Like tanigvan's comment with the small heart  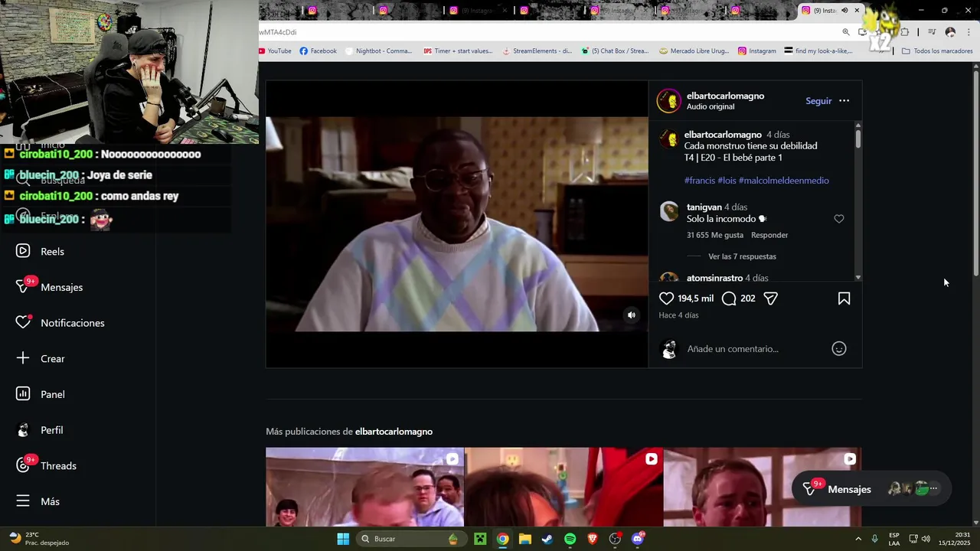[839, 219]
